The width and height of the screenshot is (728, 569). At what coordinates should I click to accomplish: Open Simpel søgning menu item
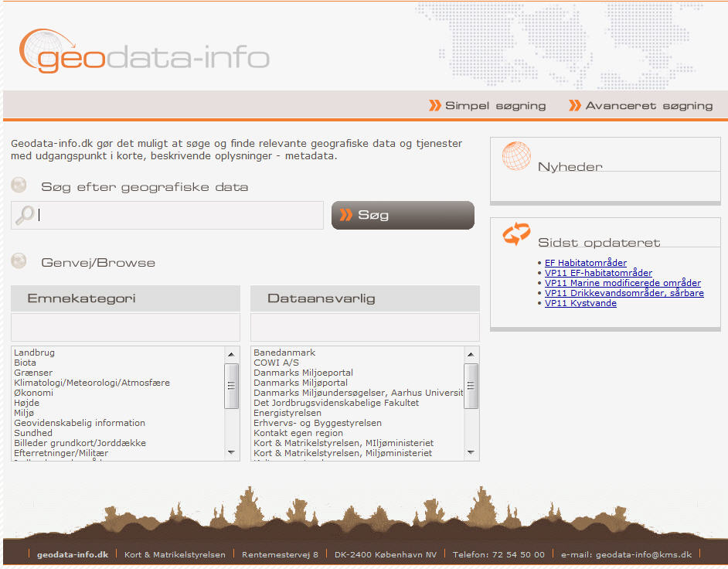coord(495,106)
